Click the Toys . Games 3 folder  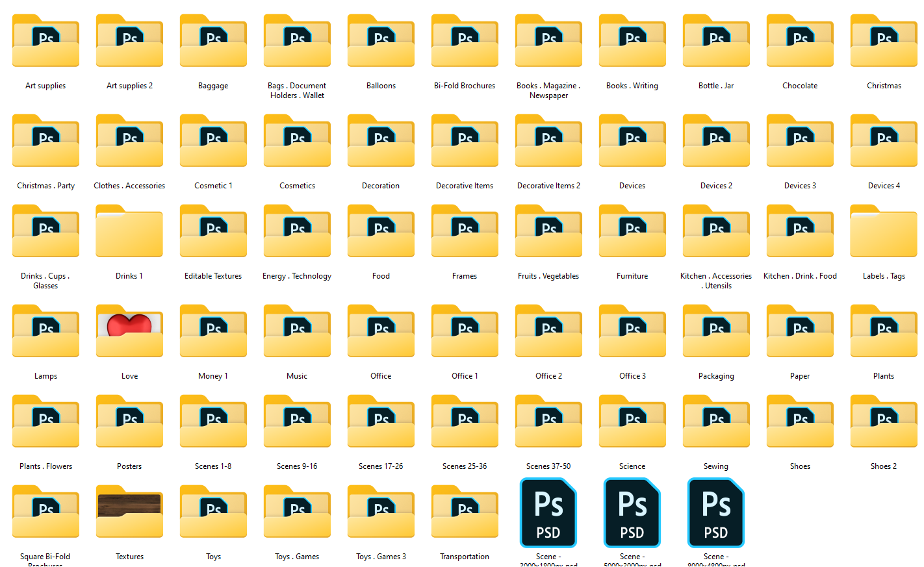pos(381,512)
